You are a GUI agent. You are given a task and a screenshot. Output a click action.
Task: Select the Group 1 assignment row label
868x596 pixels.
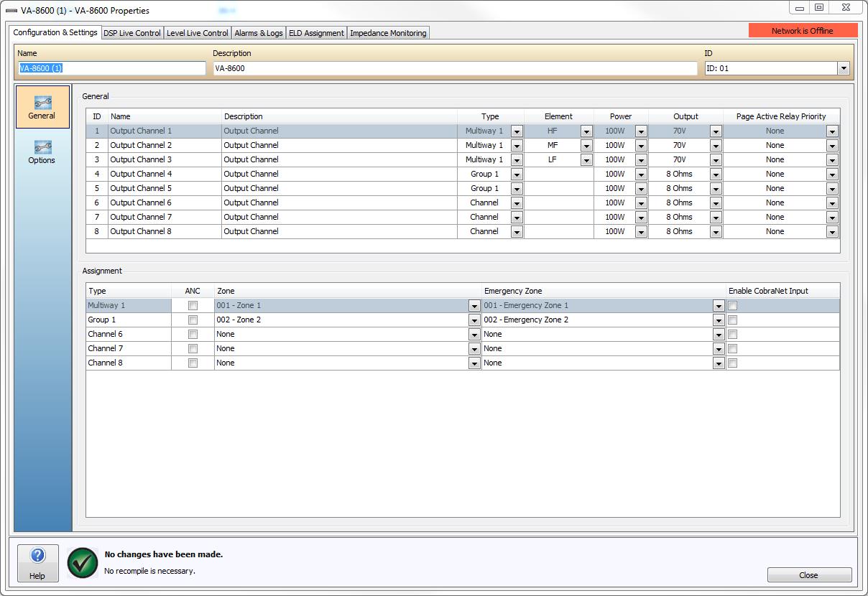(x=129, y=320)
